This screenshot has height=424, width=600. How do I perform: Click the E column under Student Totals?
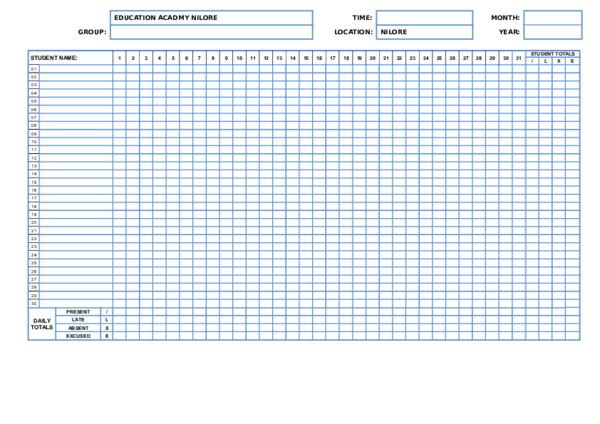(x=572, y=61)
